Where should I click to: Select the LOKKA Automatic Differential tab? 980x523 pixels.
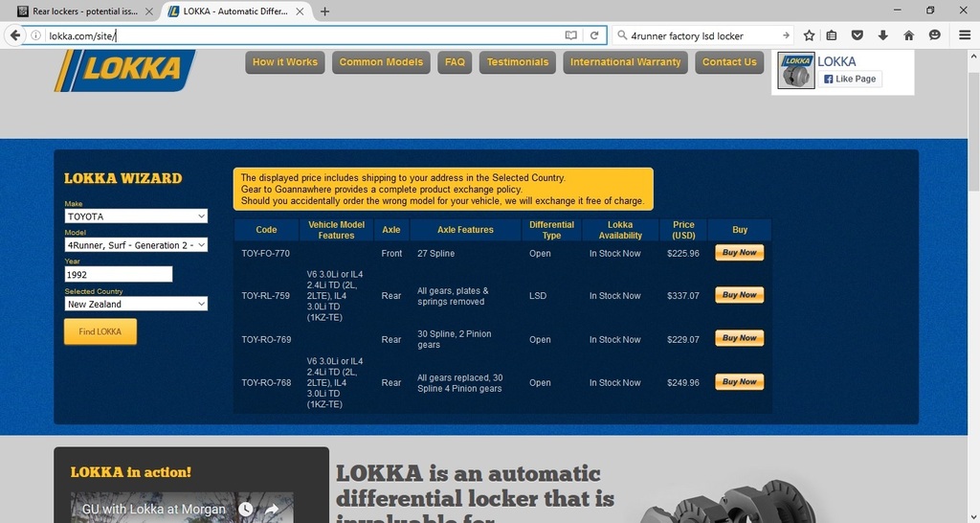pos(235,11)
